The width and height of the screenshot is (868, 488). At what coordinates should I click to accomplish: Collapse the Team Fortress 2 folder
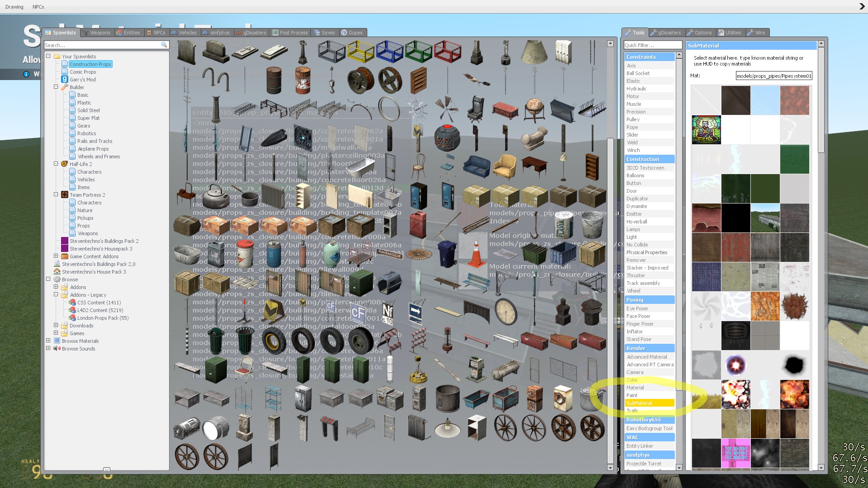pyautogui.click(x=56, y=194)
